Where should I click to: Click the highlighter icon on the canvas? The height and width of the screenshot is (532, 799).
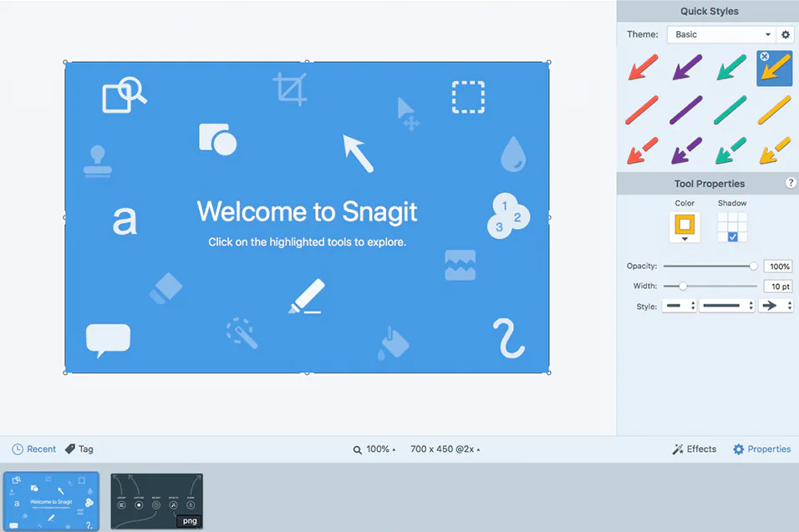point(307,296)
